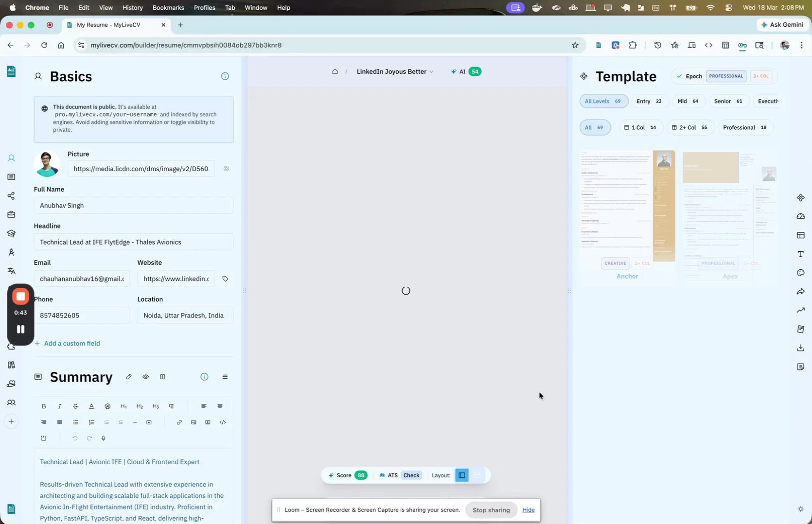
Task: Bookmark page with star icon in address bar
Action: coord(575,45)
